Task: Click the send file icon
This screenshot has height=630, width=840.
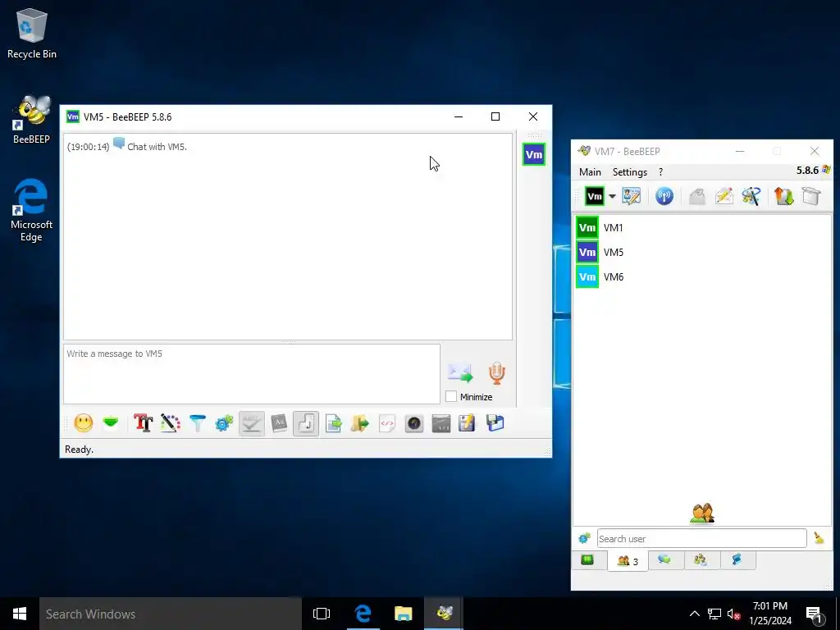Action: point(333,423)
